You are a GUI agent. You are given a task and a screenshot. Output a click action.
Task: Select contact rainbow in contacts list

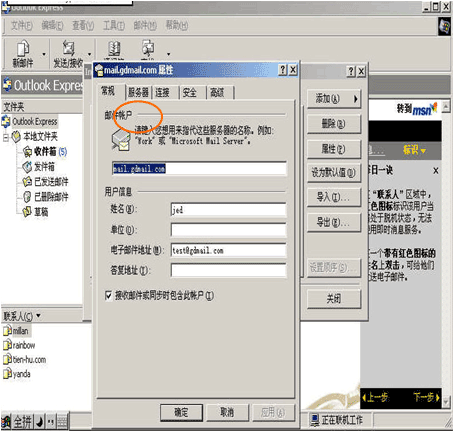click(19, 345)
